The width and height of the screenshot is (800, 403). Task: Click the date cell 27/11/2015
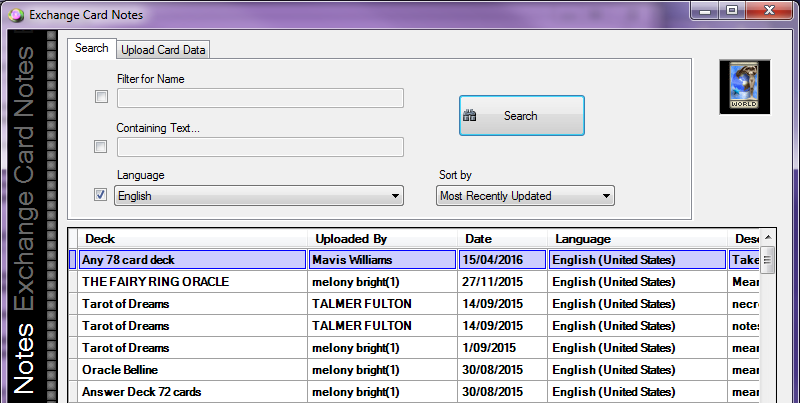[x=502, y=282]
